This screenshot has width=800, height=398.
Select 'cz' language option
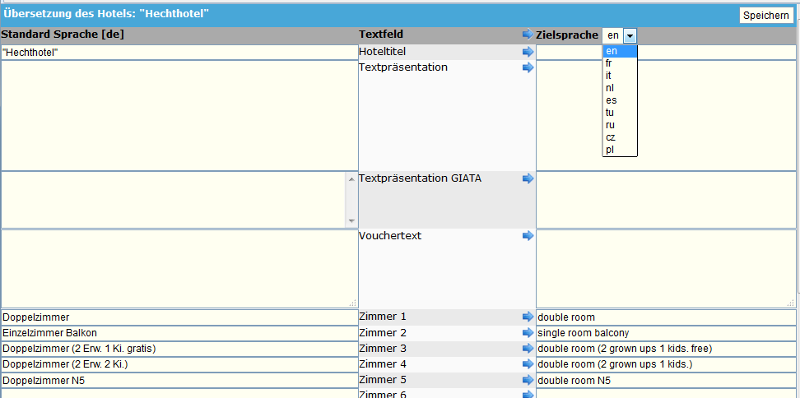click(620, 138)
